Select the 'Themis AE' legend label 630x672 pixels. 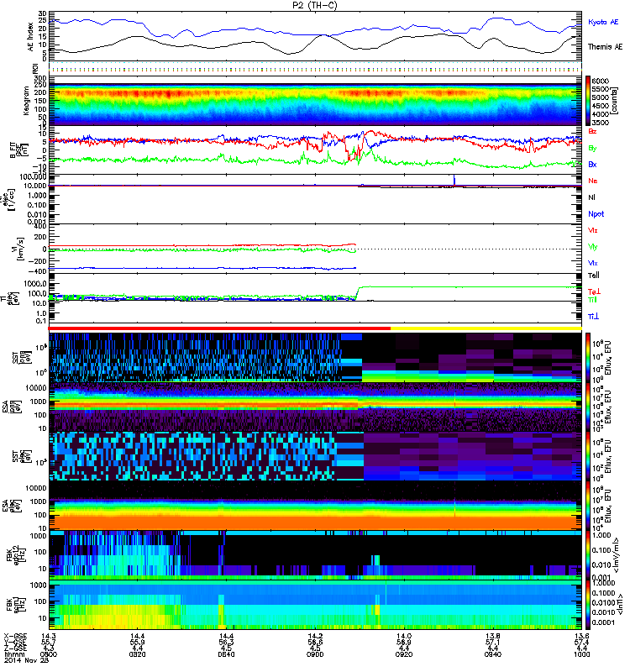click(605, 47)
